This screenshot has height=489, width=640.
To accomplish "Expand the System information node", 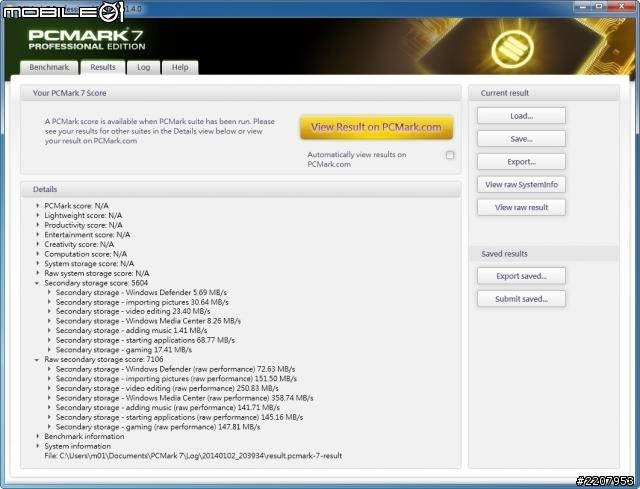I will (38, 446).
